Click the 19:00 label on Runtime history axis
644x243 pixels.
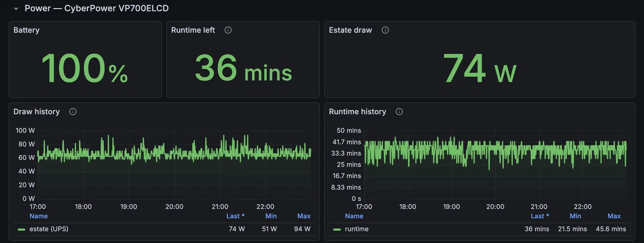tap(452, 206)
